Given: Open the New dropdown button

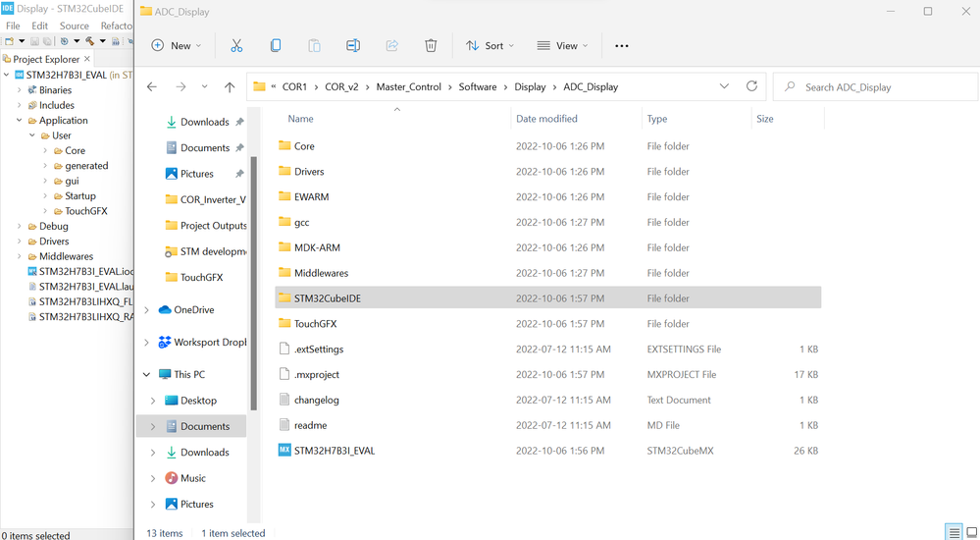Looking at the screenshot, I should pyautogui.click(x=177, y=46).
